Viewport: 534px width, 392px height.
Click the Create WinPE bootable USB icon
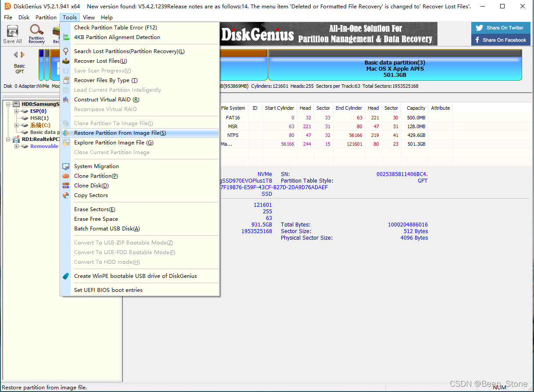(x=66, y=276)
